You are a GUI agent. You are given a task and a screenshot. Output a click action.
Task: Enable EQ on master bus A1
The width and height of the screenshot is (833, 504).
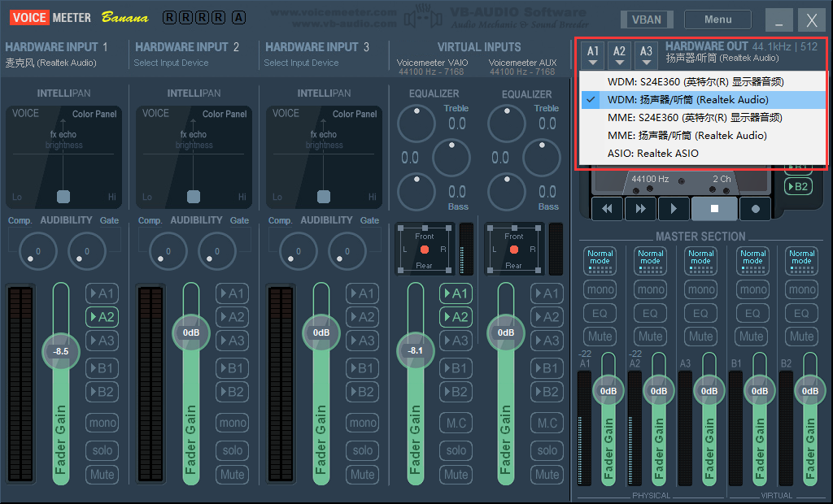tap(600, 313)
